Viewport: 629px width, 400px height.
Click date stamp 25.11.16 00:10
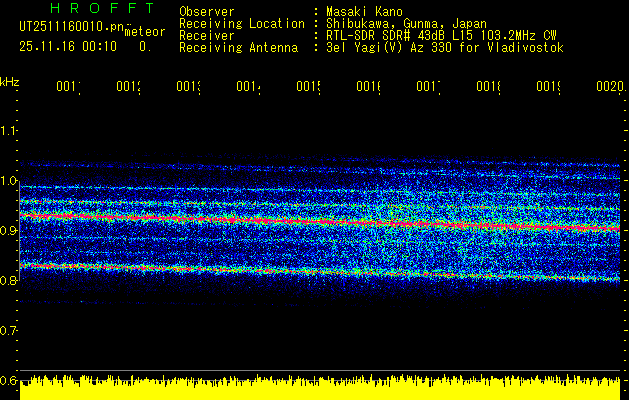pos(68,47)
